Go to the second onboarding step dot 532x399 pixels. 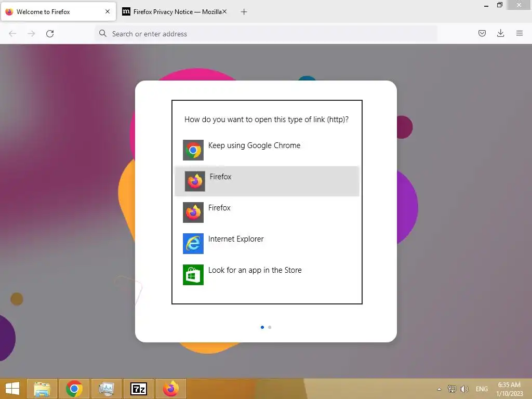pyautogui.click(x=270, y=327)
